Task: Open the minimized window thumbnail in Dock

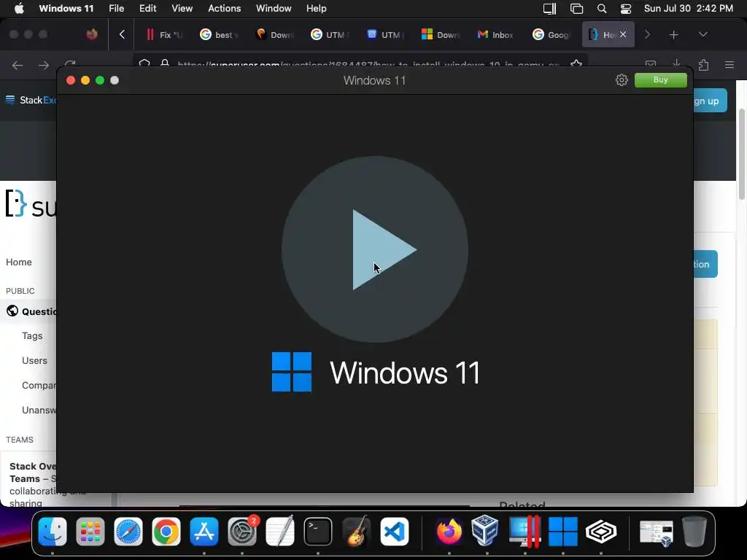Action: 656,533
